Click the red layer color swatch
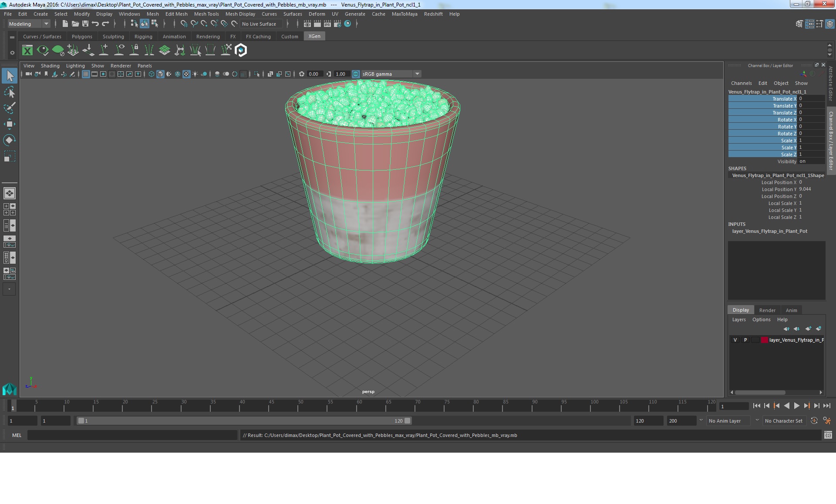 click(764, 340)
